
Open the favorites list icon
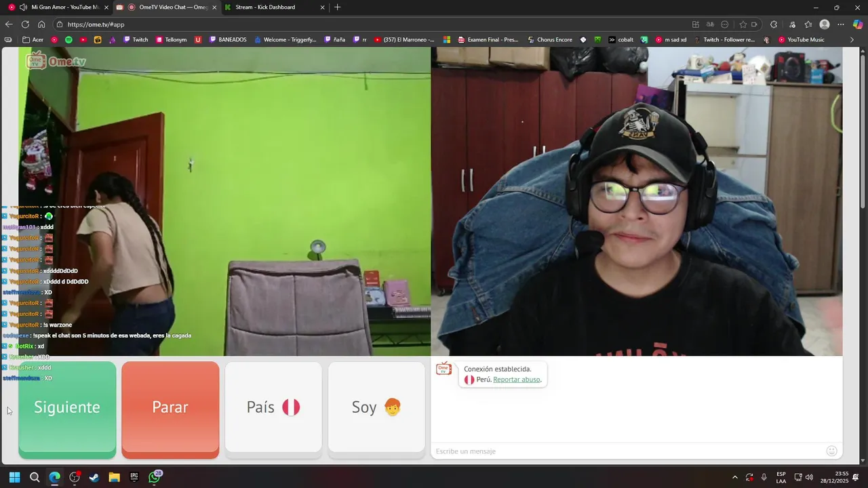click(808, 24)
